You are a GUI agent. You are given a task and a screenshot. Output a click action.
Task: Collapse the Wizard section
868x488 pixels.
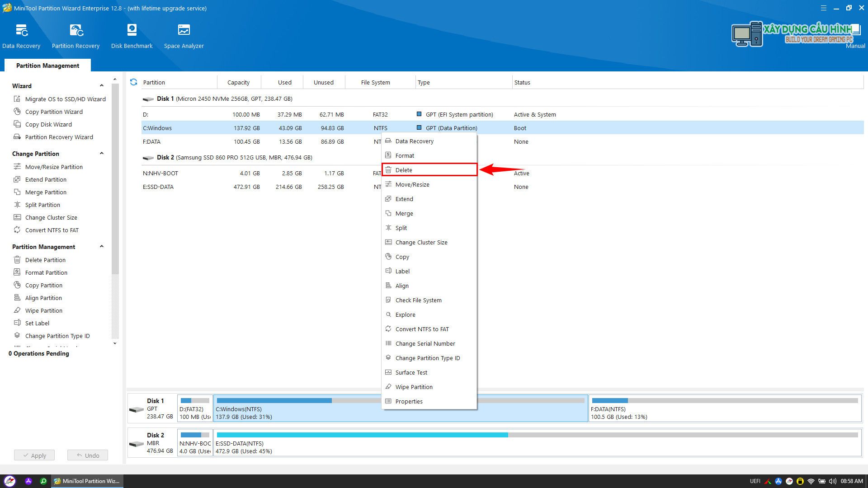point(102,85)
